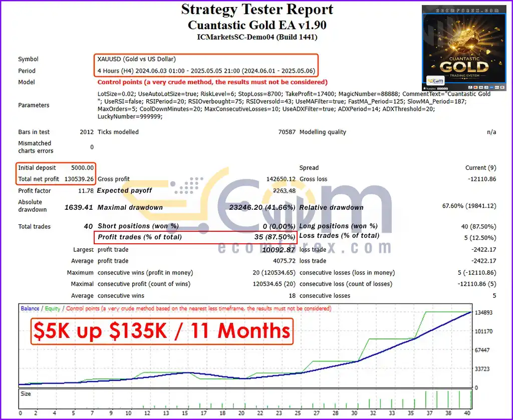
Task: Click the red $5K up $135K banner
Action: click(162, 331)
